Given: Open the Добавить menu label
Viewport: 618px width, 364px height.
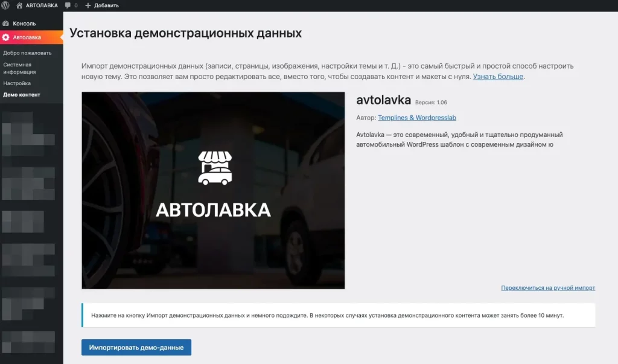Looking at the screenshot, I should pos(106,5).
